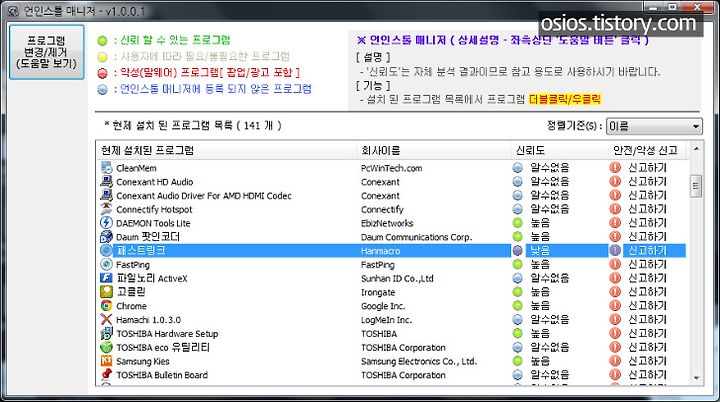Click the blue unknown icon for Hamachi
Screen dimensions: 720x402
coord(518,319)
